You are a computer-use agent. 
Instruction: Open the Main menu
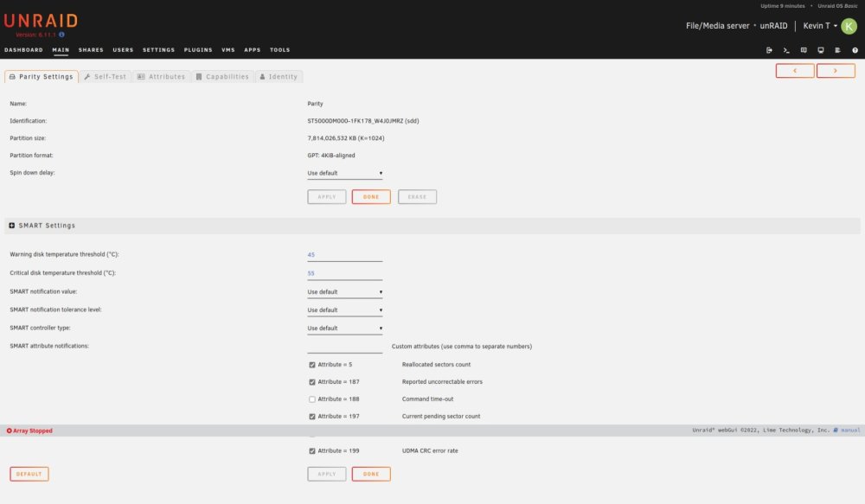point(61,50)
